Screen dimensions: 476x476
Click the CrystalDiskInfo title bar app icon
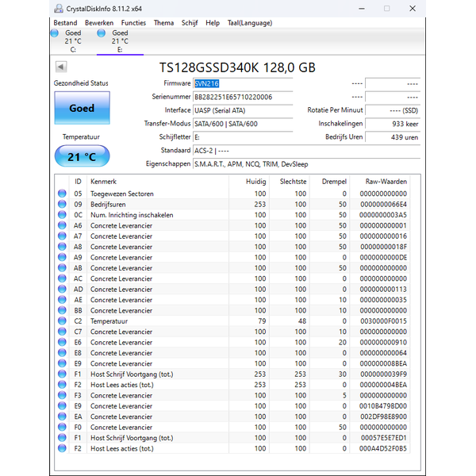[x=58, y=9]
